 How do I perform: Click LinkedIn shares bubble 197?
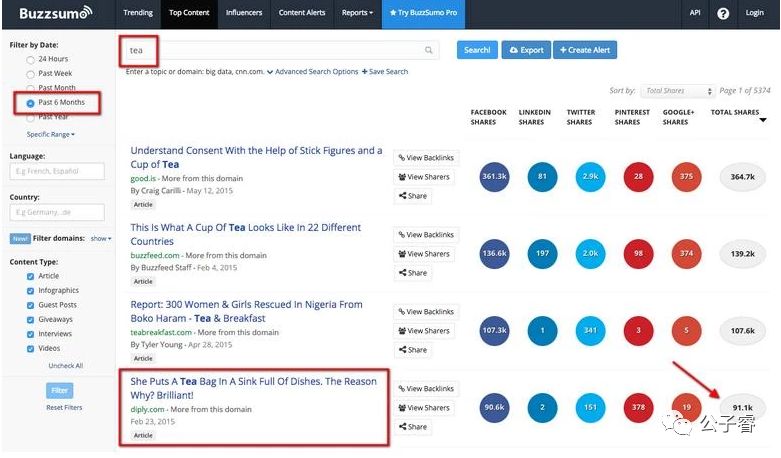tap(542, 253)
